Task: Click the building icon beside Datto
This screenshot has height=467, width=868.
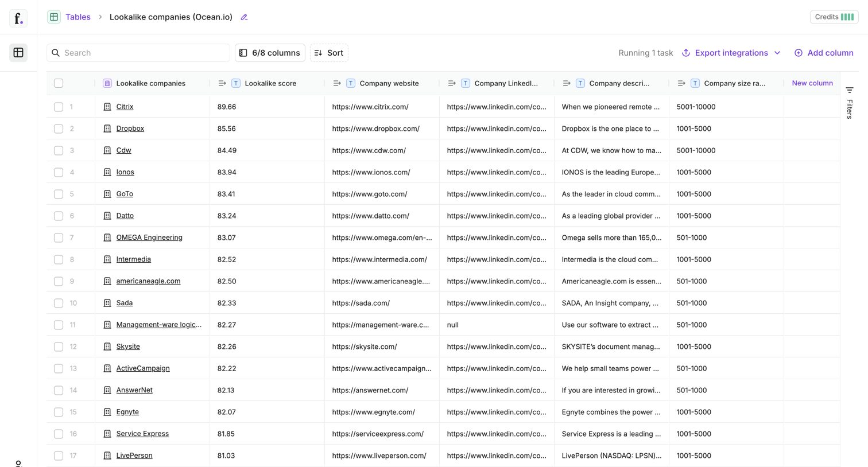Action: pos(107,216)
